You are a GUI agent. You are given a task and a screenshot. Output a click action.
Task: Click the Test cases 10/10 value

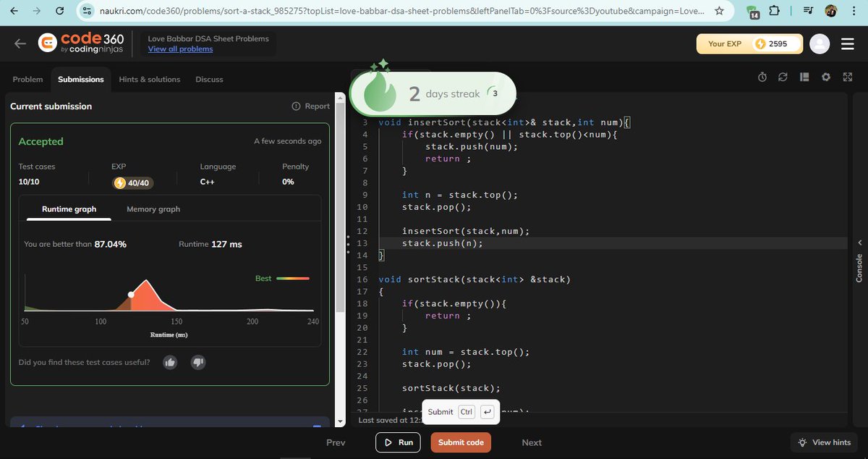point(29,182)
